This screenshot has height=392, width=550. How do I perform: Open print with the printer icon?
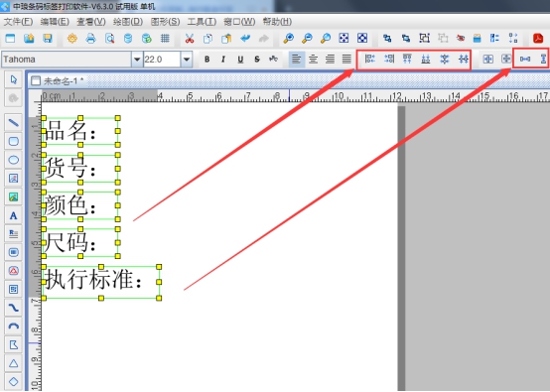click(x=91, y=39)
